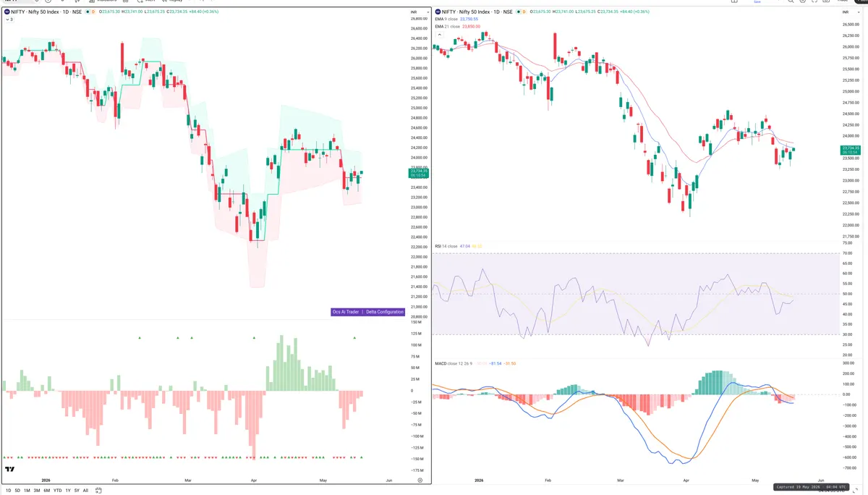
Task: Click NIFTY logo icon in left chart header
Action: click(x=7, y=12)
